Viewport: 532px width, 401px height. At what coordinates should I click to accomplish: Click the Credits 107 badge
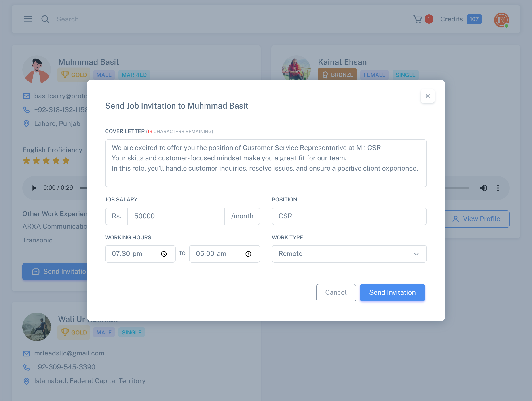click(x=474, y=19)
